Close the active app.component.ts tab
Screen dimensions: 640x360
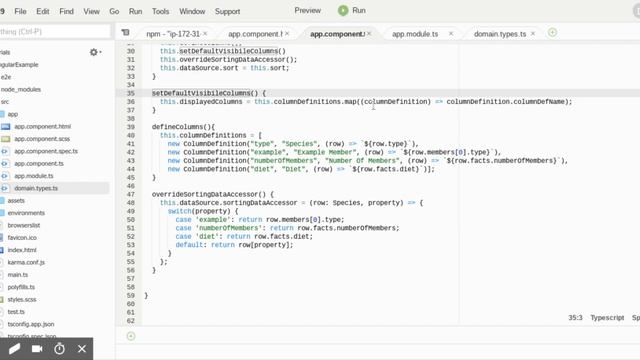369,33
